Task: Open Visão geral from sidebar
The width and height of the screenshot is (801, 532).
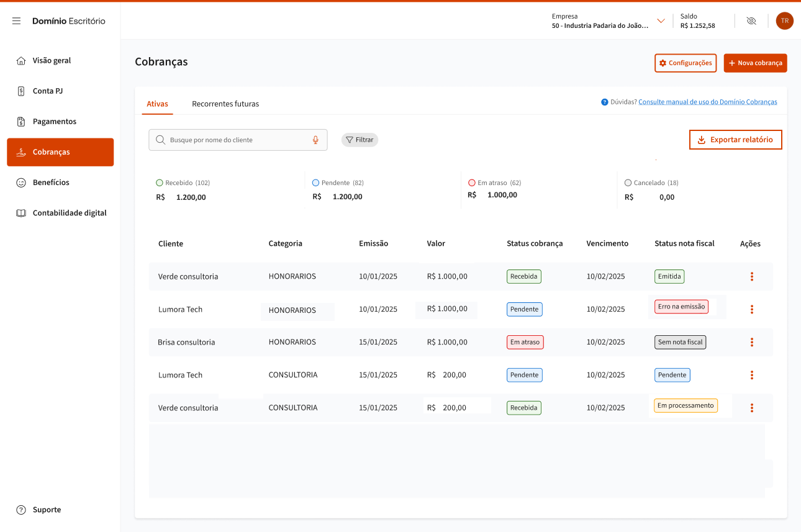Action: pos(52,61)
